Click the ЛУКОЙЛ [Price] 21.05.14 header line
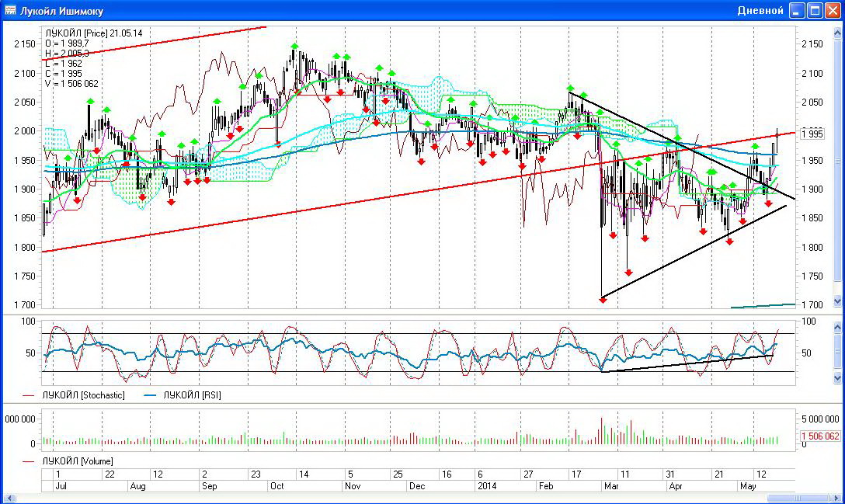Image resolution: width=845 pixels, height=504 pixels. (x=94, y=33)
